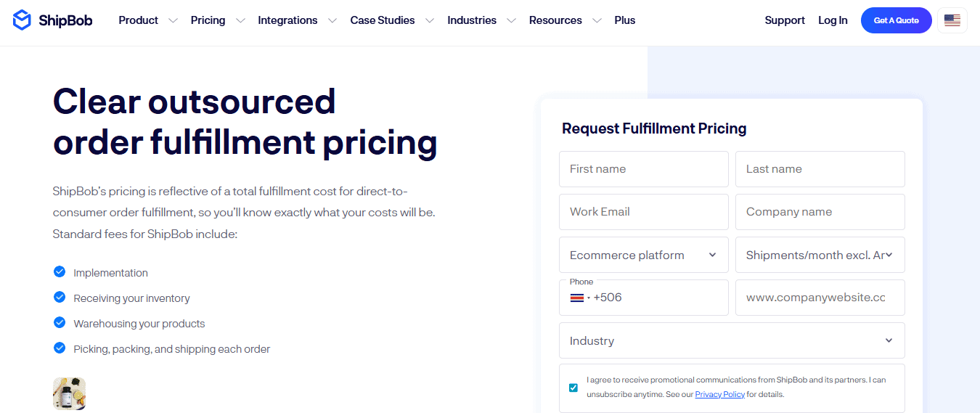Image resolution: width=980 pixels, height=413 pixels.
Task: Click the Costa Rica flag phone selector
Action: [579, 298]
